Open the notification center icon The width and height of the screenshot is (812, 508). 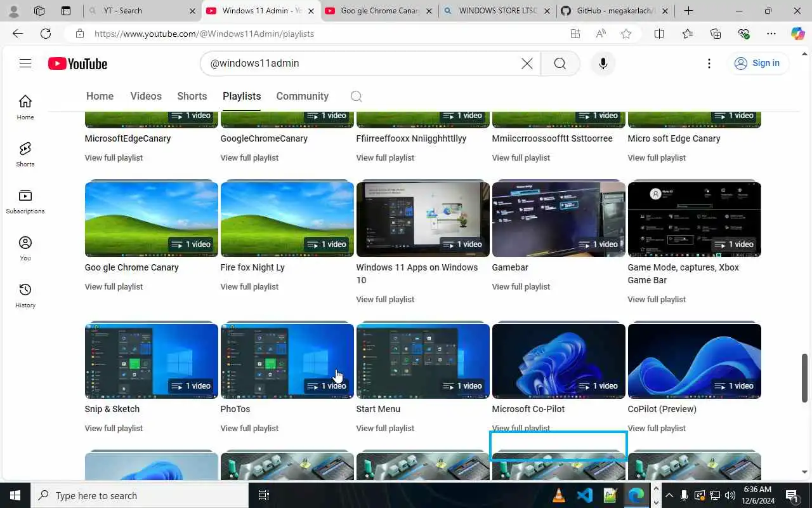click(x=792, y=495)
